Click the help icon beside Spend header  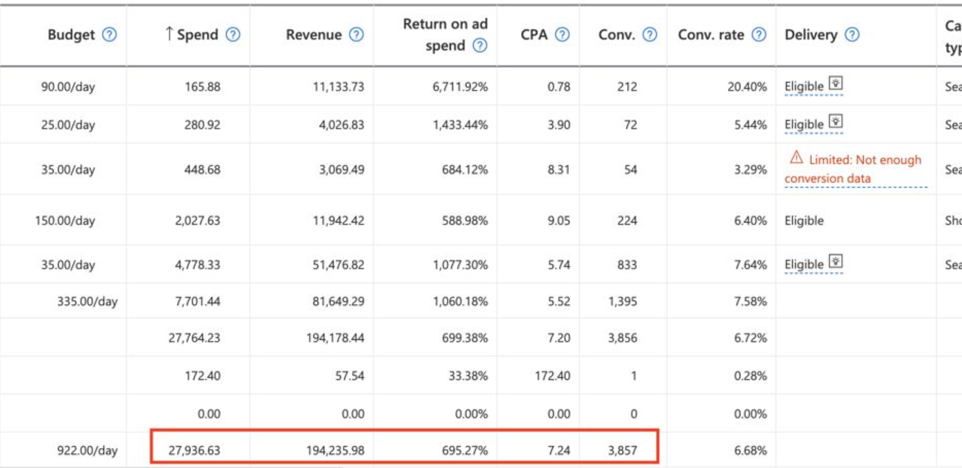pos(233,35)
